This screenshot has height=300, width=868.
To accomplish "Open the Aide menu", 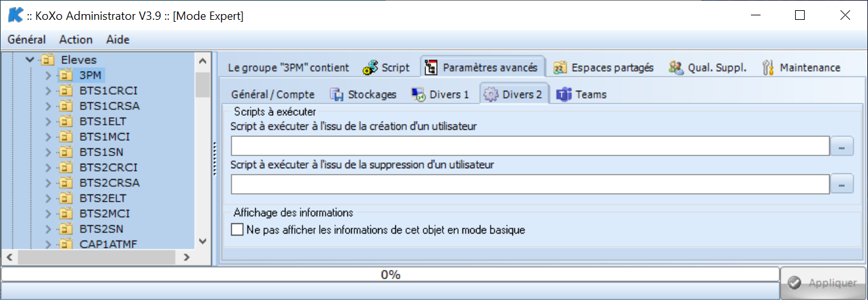I will click(118, 40).
